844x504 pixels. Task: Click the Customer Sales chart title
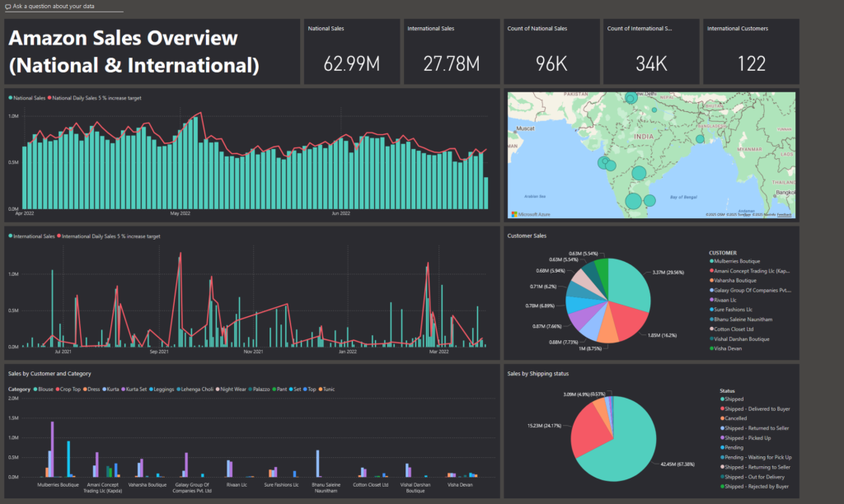tap(527, 236)
